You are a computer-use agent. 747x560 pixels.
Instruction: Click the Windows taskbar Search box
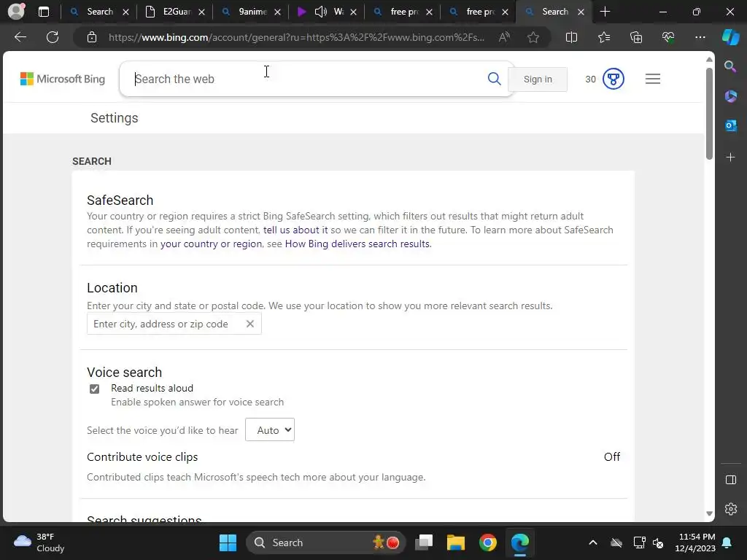pos(326,542)
